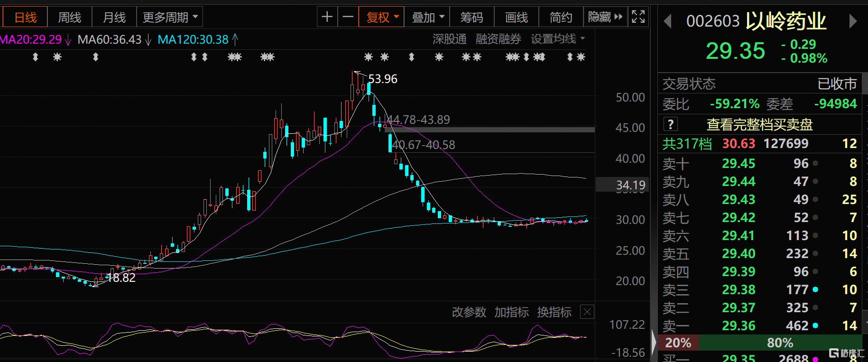Click 加指标 to add indicator
The width and height of the screenshot is (868, 362).
512,312
